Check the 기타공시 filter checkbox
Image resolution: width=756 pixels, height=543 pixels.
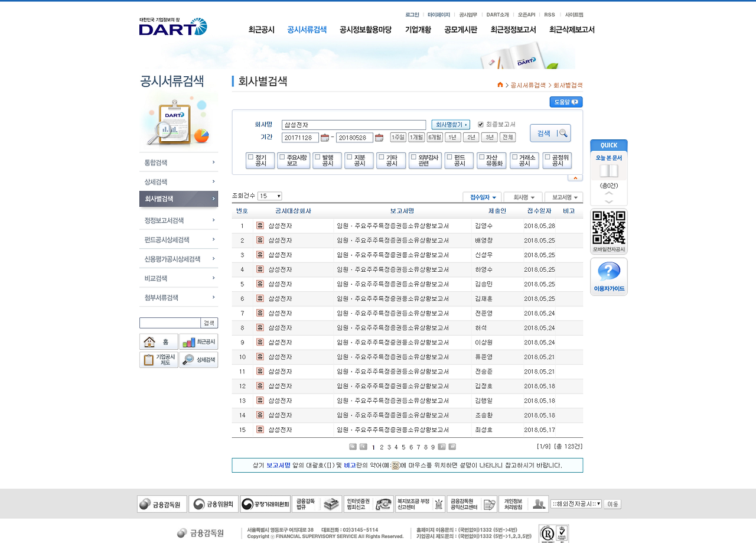coord(381,157)
